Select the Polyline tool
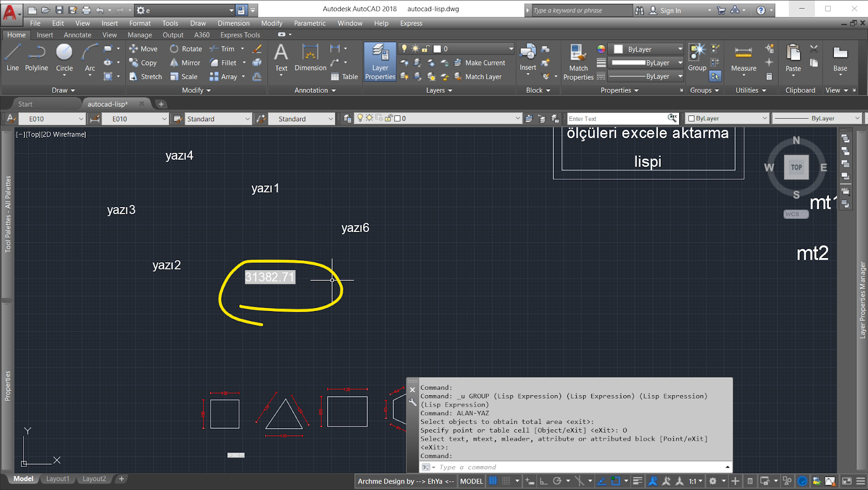 [36, 57]
